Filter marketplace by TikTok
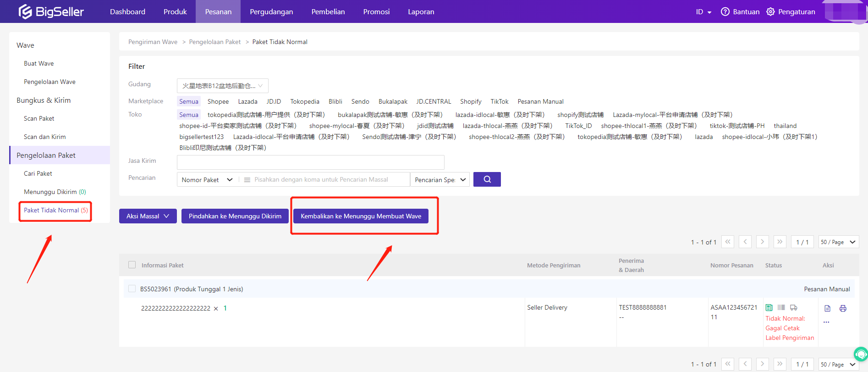 (x=500, y=101)
